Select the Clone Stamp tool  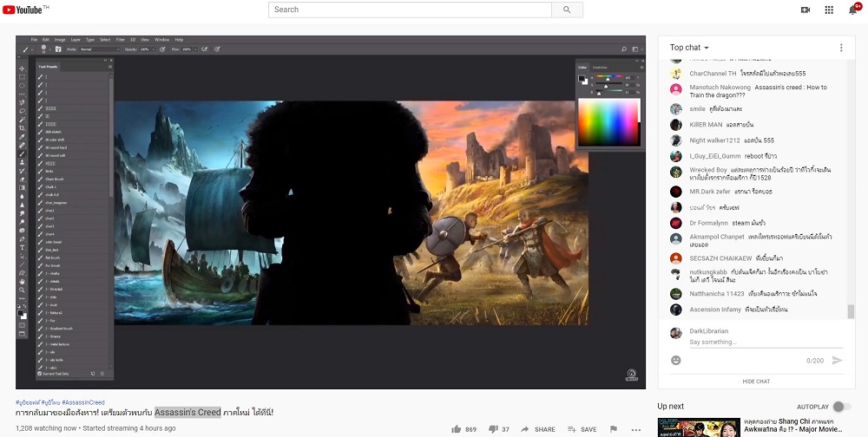click(23, 162)
